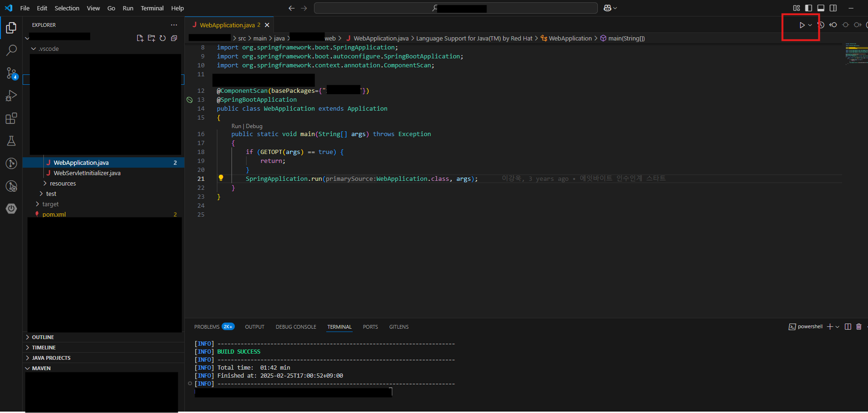Open GitLens Inspect view in activity bar
Viewport: 868px width, 413px height.
tap(11, 186)
